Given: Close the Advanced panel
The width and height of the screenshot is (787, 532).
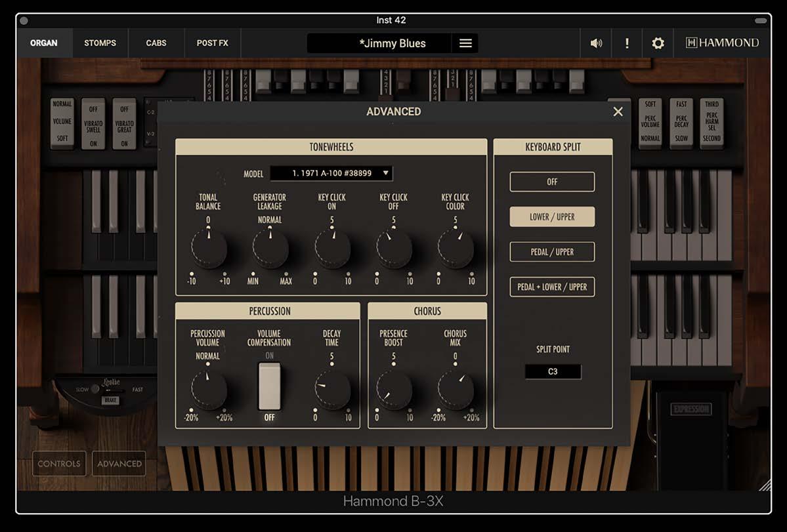Looking at the screenshot, I should 618,112.
